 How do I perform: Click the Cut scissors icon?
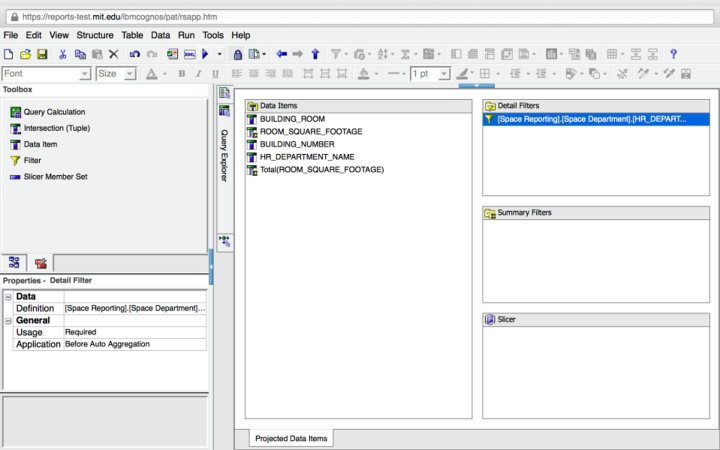tap(63, 54)
